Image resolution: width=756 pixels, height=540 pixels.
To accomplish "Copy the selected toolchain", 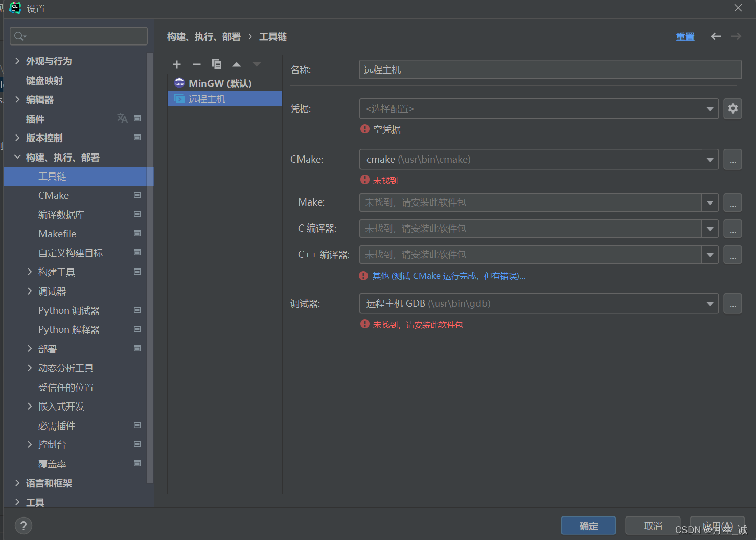I will [217, 64].
